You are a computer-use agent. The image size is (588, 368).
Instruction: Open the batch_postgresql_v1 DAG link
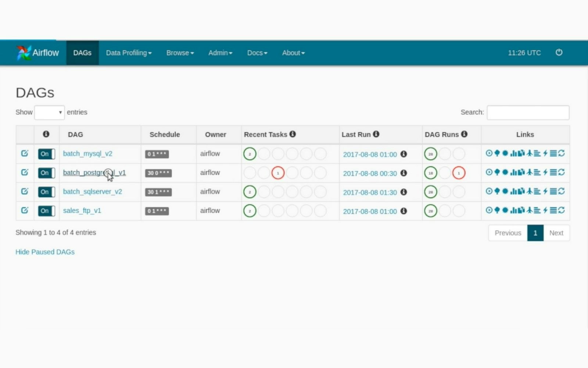[94, 173]
